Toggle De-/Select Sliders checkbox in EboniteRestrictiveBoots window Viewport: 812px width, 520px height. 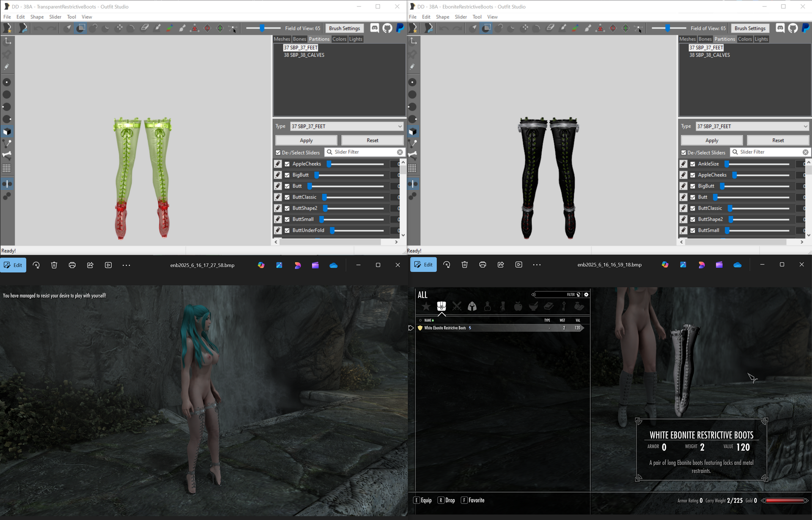pyautogui.click(x=683, y=153)
